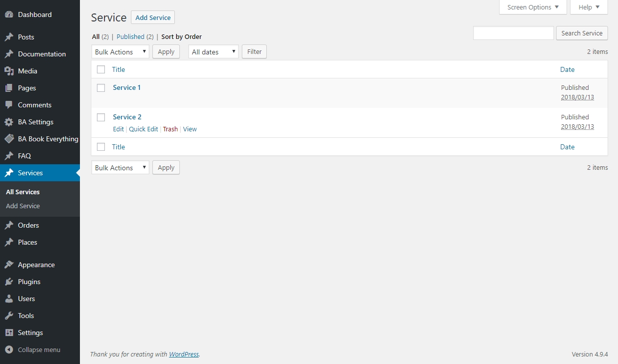
Task: Click the Tools wrench icon
Action: 8,316
